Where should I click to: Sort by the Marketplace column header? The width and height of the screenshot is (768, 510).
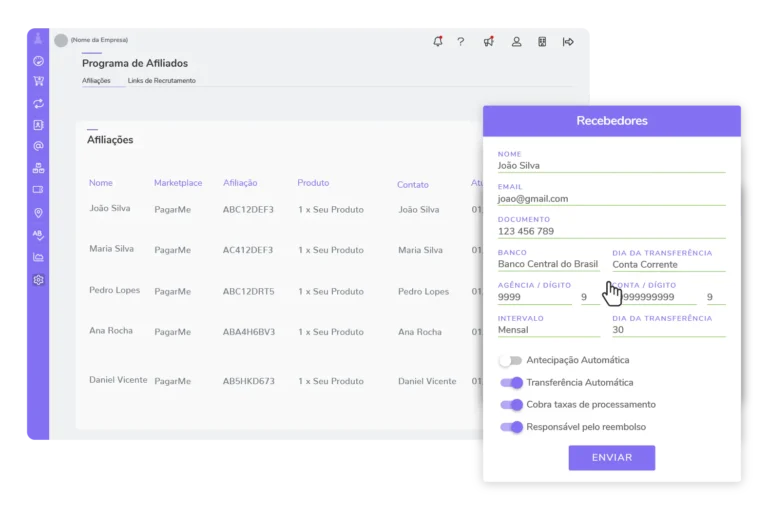coord(178,183)
